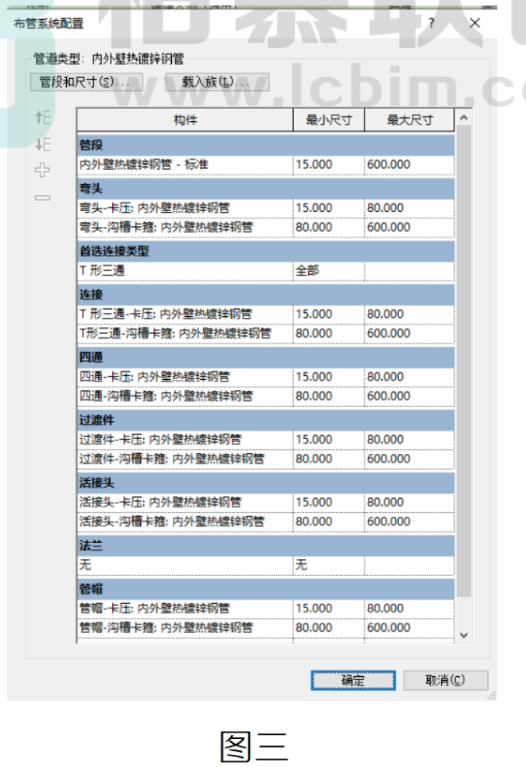The height and width of the screenshot is (767, 526).
Task: Select the 管帽 section header row
Action: point(266,589)
